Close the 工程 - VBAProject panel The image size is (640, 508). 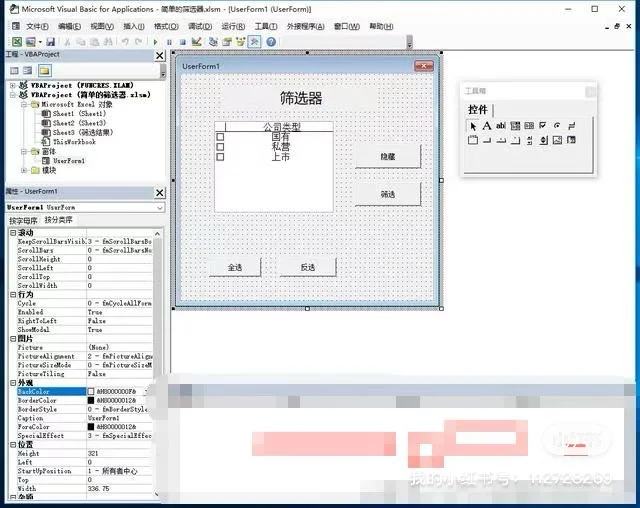(160, 55)
